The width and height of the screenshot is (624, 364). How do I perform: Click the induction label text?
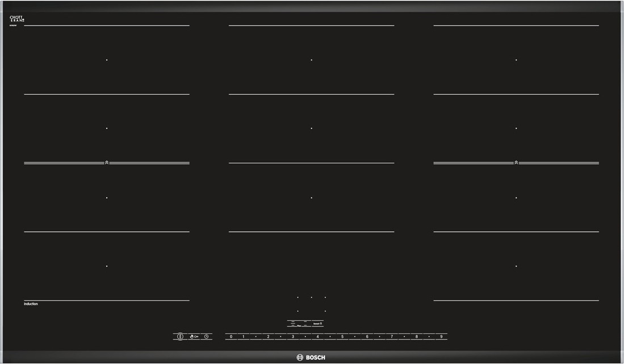[x=31, y=304]
